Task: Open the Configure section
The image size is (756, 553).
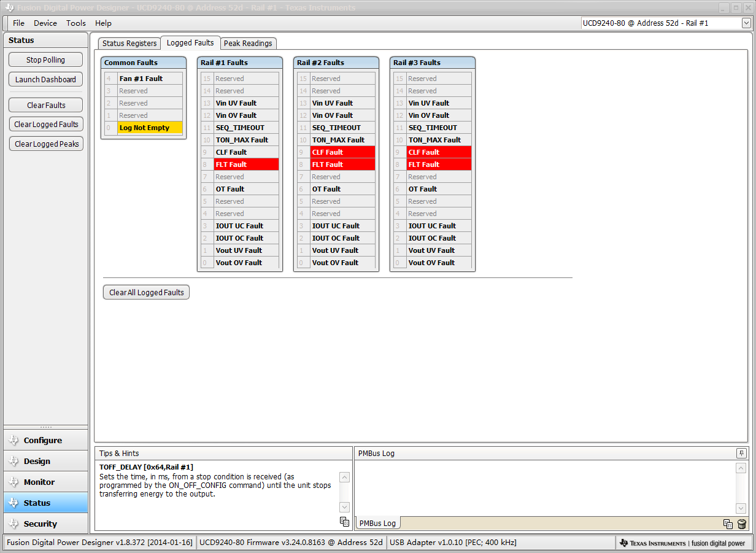Action: [x=45, y=441]
